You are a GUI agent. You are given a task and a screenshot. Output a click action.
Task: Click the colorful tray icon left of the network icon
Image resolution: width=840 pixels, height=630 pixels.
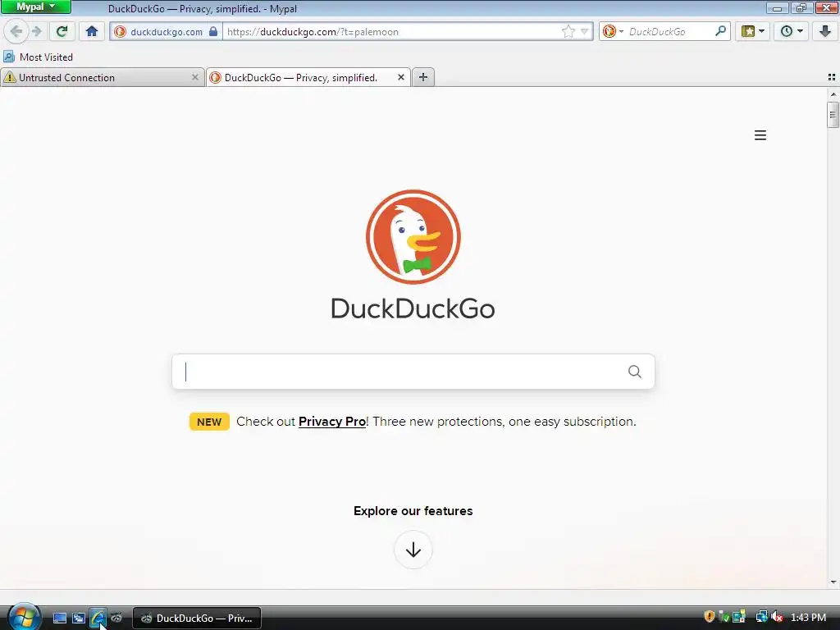point(739,617)
